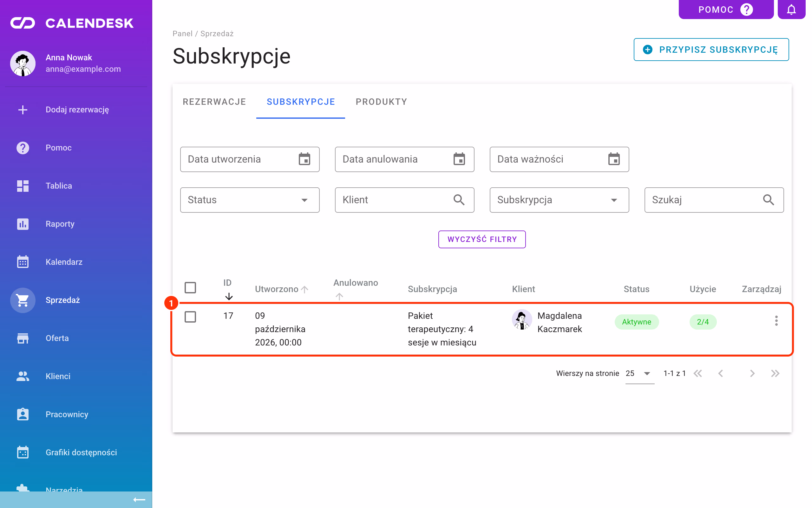Select the SUBSKRYPCJE tab

tap(301, 102)
